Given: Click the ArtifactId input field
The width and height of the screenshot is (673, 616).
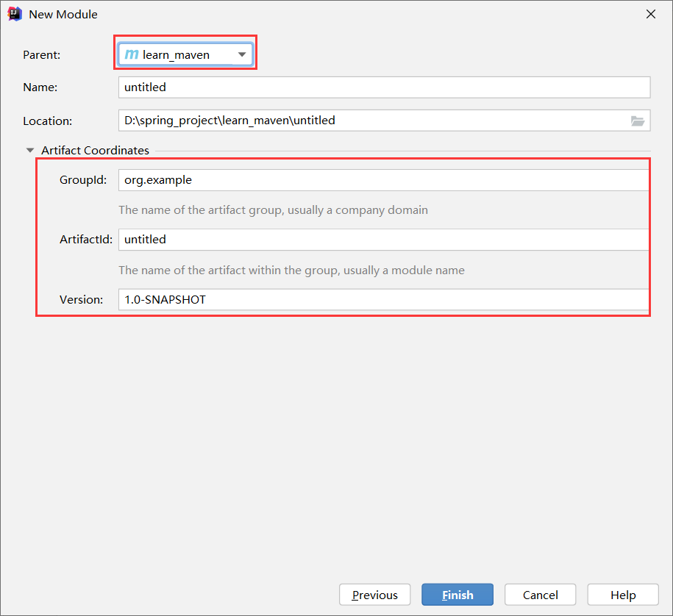Looking at the screenshot, I should pos(382,240).
